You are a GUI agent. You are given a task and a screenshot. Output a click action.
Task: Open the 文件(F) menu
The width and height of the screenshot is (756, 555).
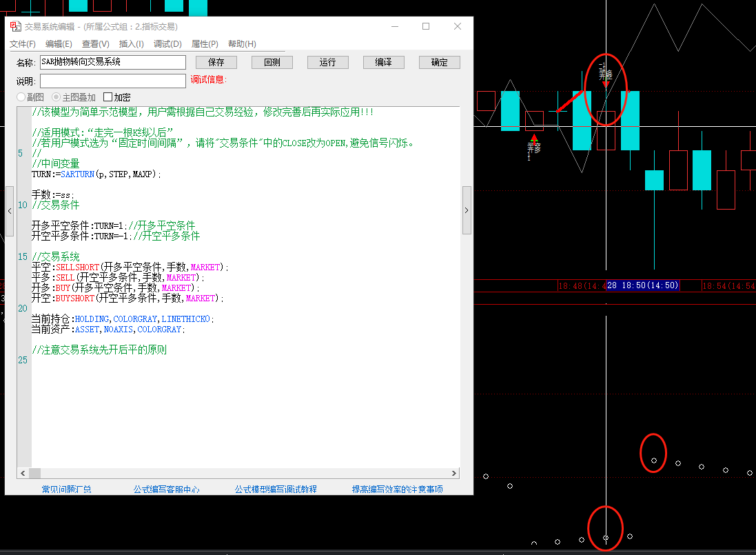click(x=23, y=44)
